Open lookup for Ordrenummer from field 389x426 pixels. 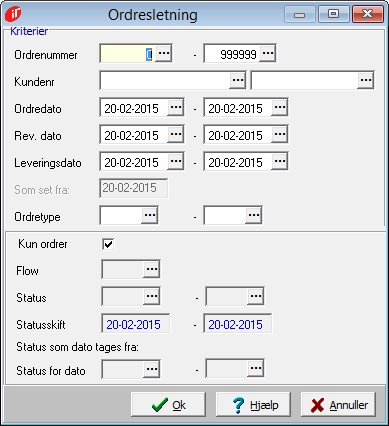point(163,53)
